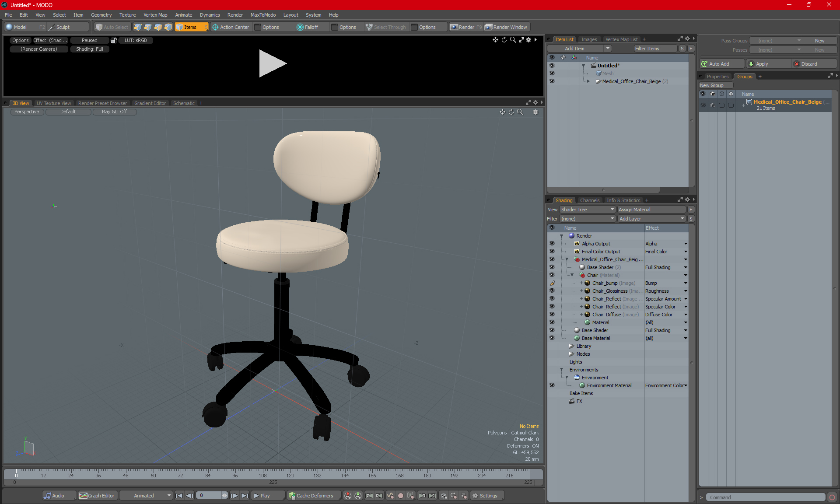This screenshot has width=840, height=504.
Task: Switch to Channels tab
Action: [590, 200]
